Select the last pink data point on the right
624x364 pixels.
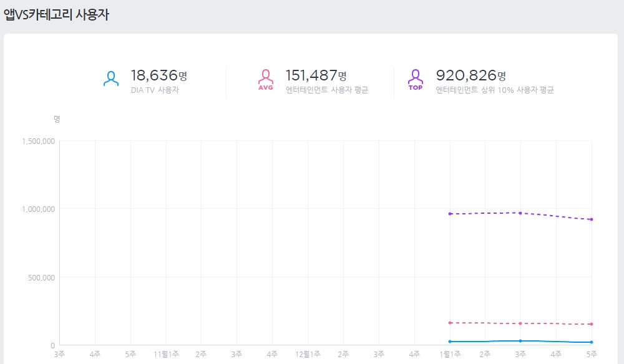click(x=591, y=324)
